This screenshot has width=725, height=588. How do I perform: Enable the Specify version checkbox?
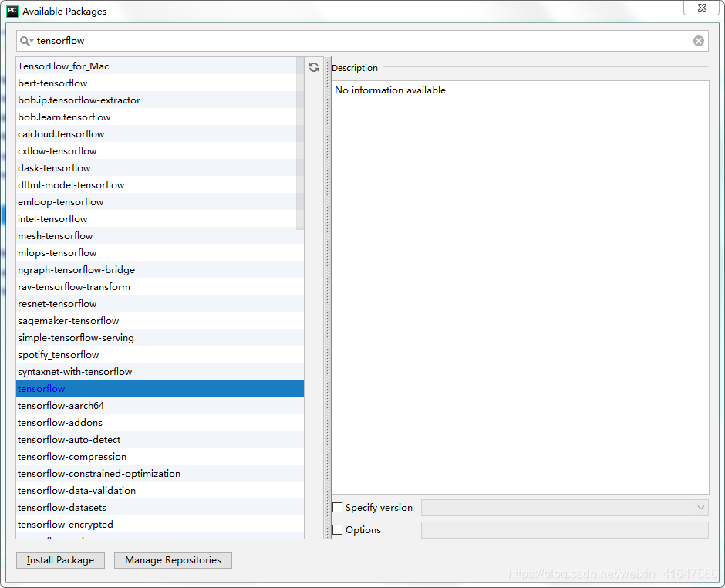point(338,508)
